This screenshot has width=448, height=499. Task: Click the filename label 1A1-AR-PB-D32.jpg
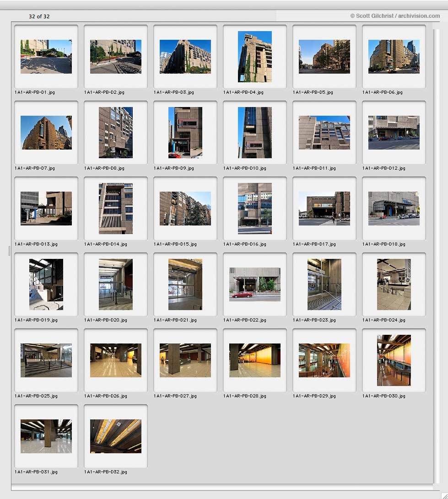[x=105, y=472]
